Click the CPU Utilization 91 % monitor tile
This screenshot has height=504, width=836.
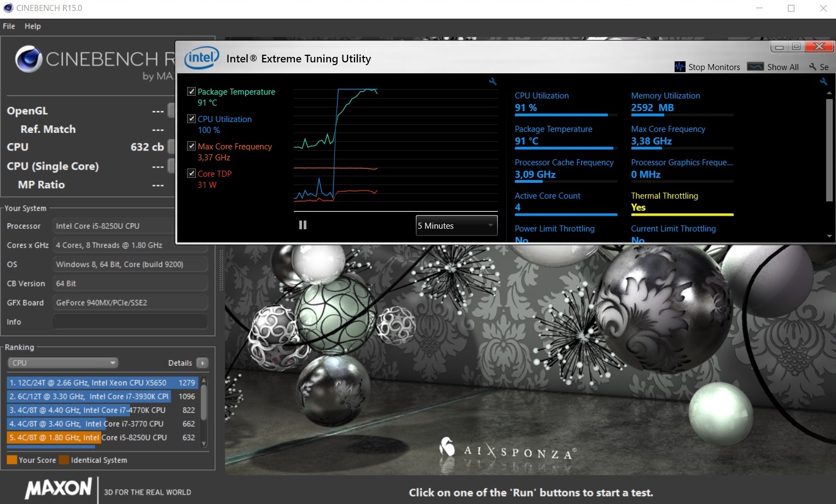coord(566,103)
